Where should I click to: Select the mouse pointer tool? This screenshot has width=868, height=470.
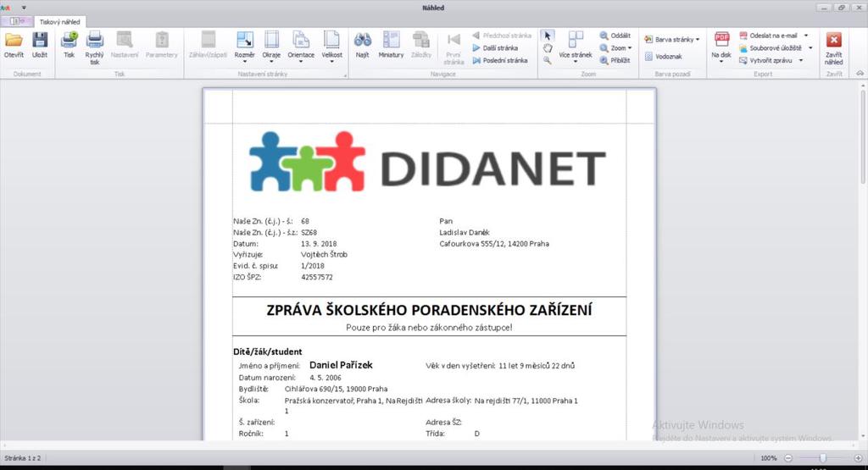tap(548, 36)
